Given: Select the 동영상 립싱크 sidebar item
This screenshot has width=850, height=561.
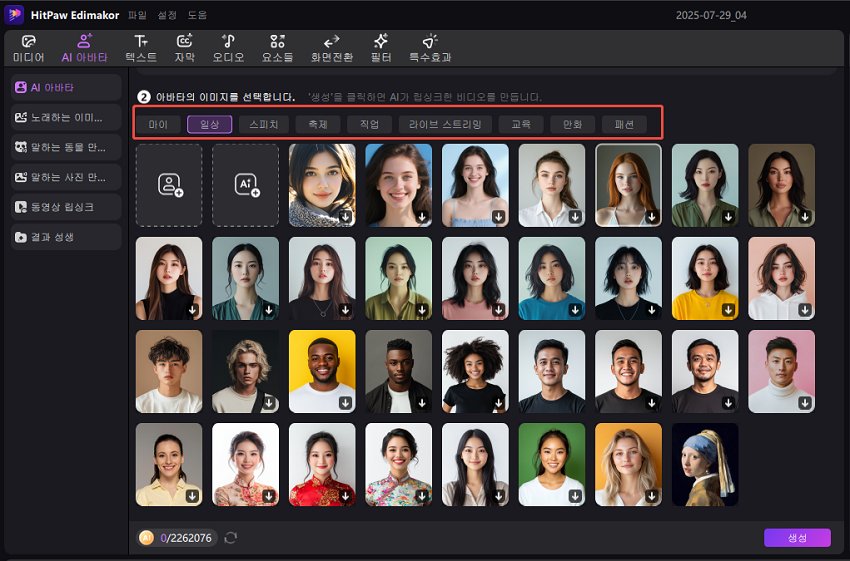Looking at the screenshot, I should [x=66, y=207].
